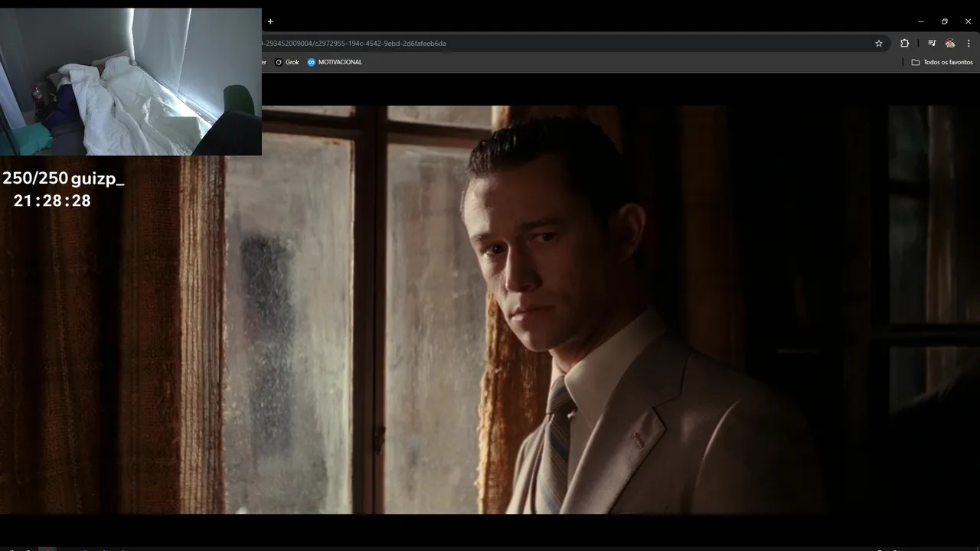Click the movie video frame
980x551 pixels.
[x=490, y=310]
